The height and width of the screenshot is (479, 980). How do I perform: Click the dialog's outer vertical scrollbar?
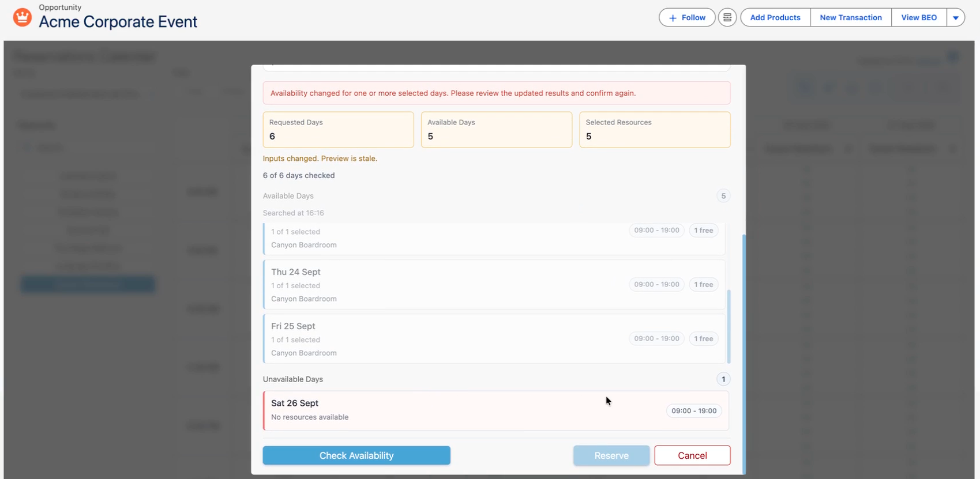[744, 354]
